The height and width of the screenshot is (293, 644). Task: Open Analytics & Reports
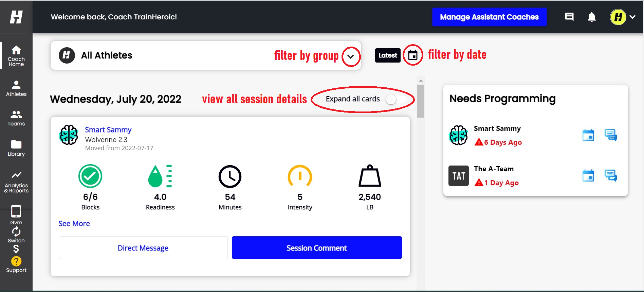pos(16,182)
